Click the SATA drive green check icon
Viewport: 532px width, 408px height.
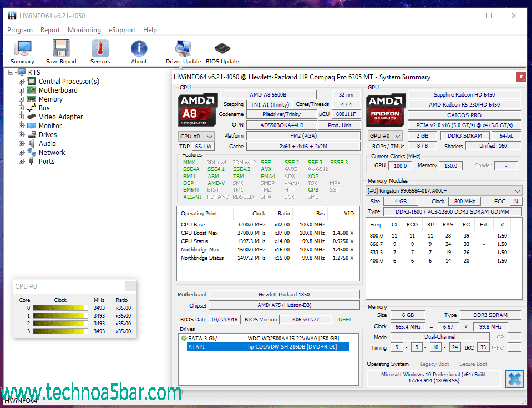click(x=184, y=338)
